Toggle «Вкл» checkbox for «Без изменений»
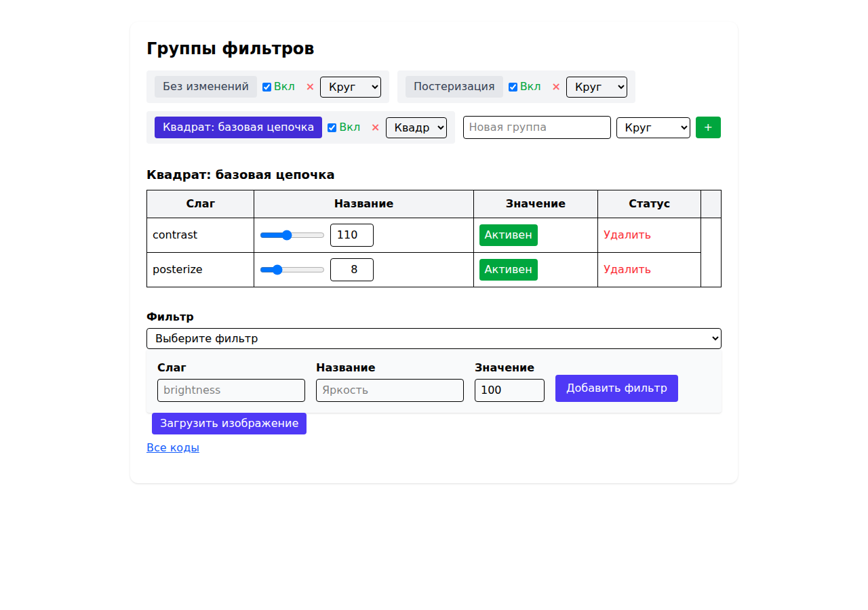The image size is (868, 610). coord(267,87)
